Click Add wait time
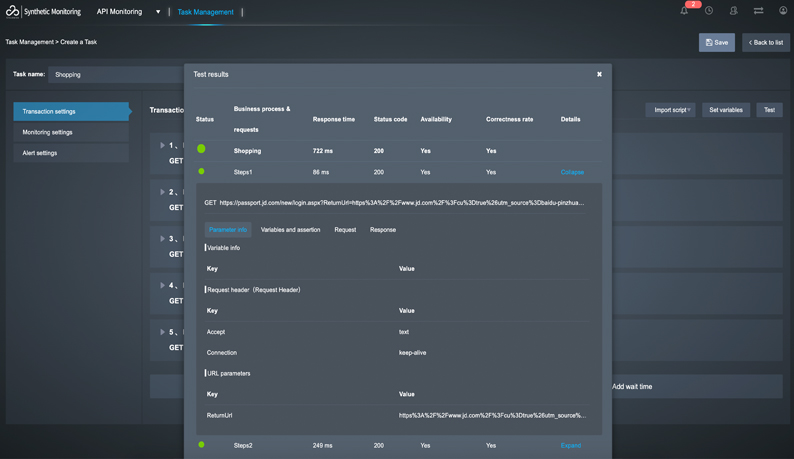Screen dimensions: 794x459 [631, 387]
